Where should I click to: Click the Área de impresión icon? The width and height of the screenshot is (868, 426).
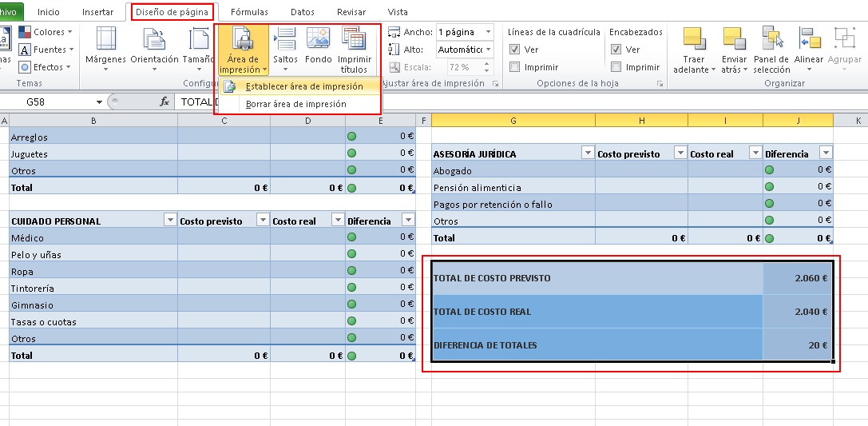tap(243, 42)
